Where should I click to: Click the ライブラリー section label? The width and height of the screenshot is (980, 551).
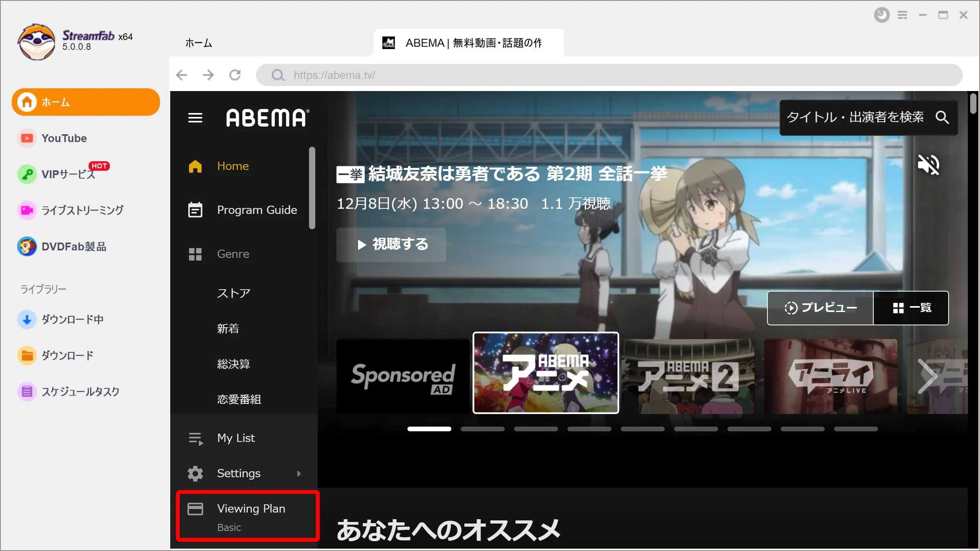click(x=43, y=289)
